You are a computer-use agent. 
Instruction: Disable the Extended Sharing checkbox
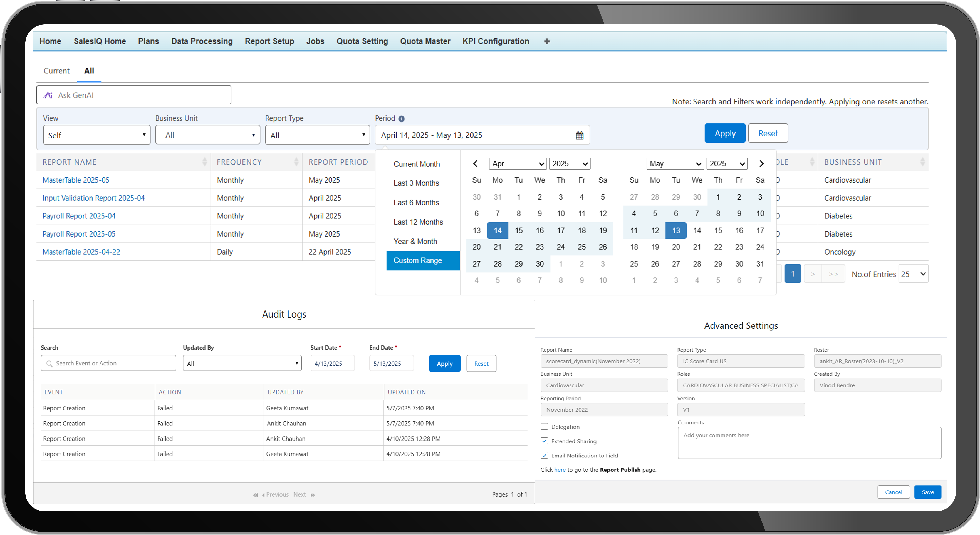click(x=544, y=441)
